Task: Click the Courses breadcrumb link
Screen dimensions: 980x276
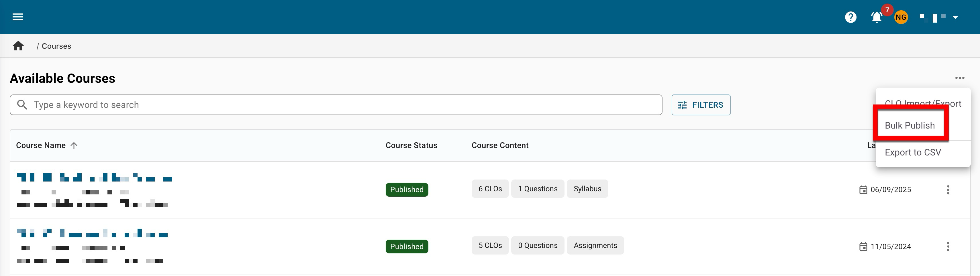Action: point(56,46)
